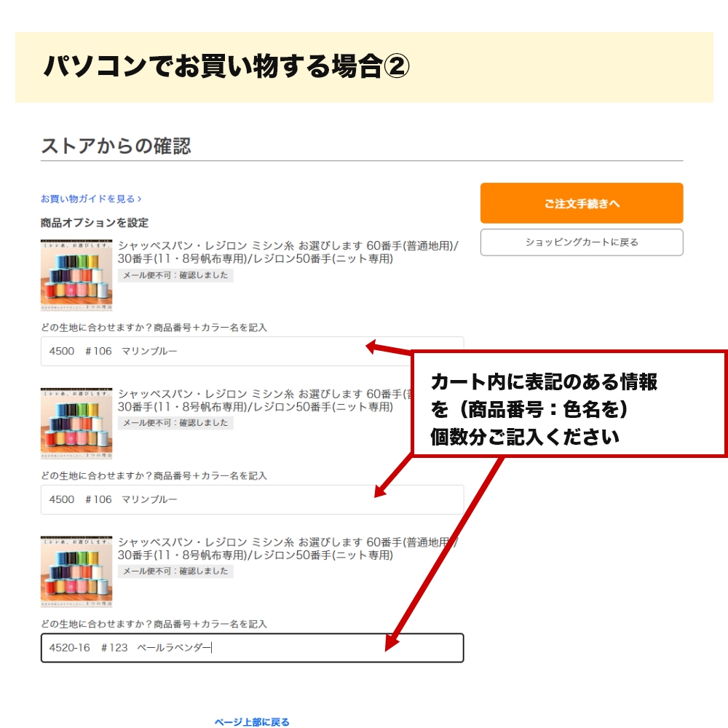The image size is (728, 728).
Task: Click the 商品オプションを設定 label
Action: point(94,223)
